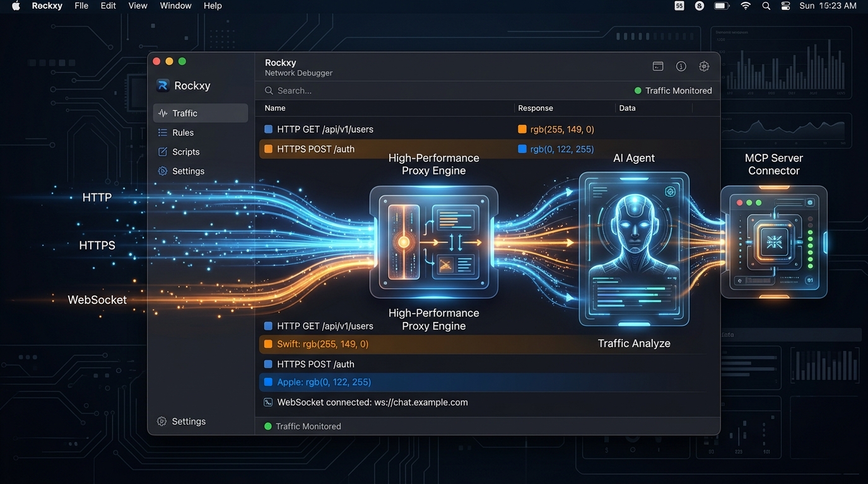The height and width of the screenshot is (484, 868).
Task: Click the Traffic Analyze label
Action: point(634,343)
